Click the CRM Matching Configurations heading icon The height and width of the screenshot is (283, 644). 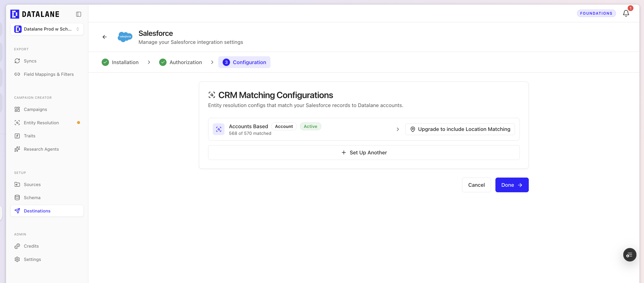[212, 95]
